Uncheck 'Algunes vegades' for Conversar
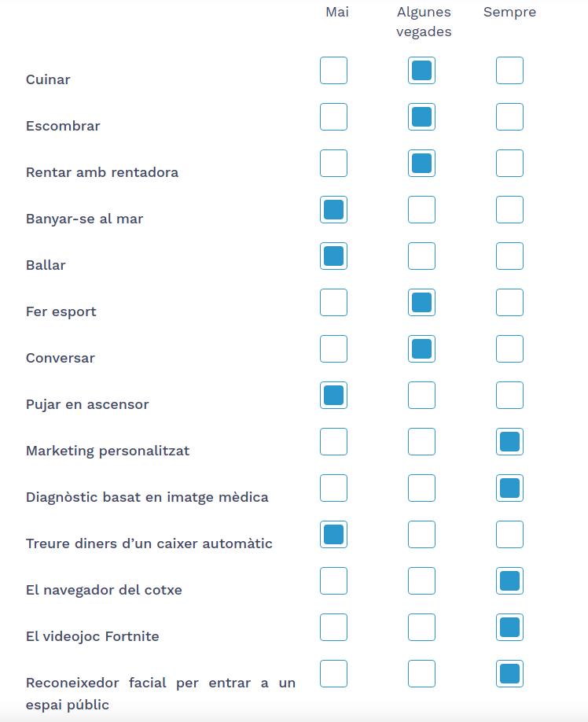Screen dimensions: 588x722 (421, 349)
